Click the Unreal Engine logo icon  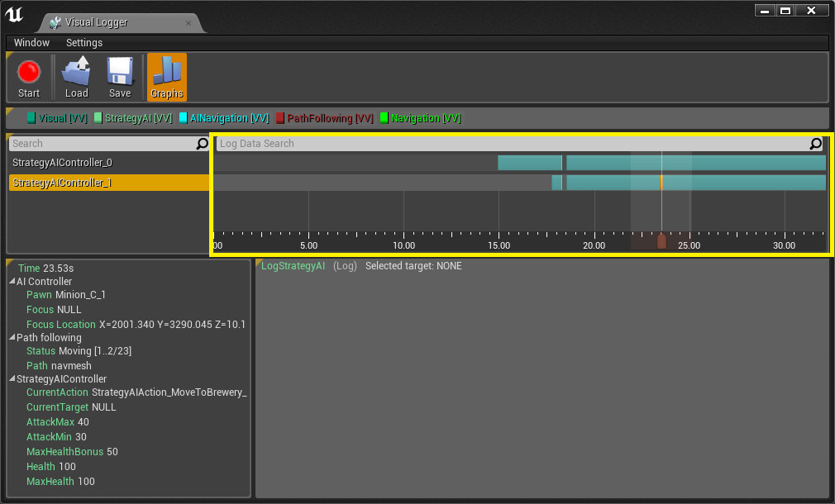pos(14,15)
